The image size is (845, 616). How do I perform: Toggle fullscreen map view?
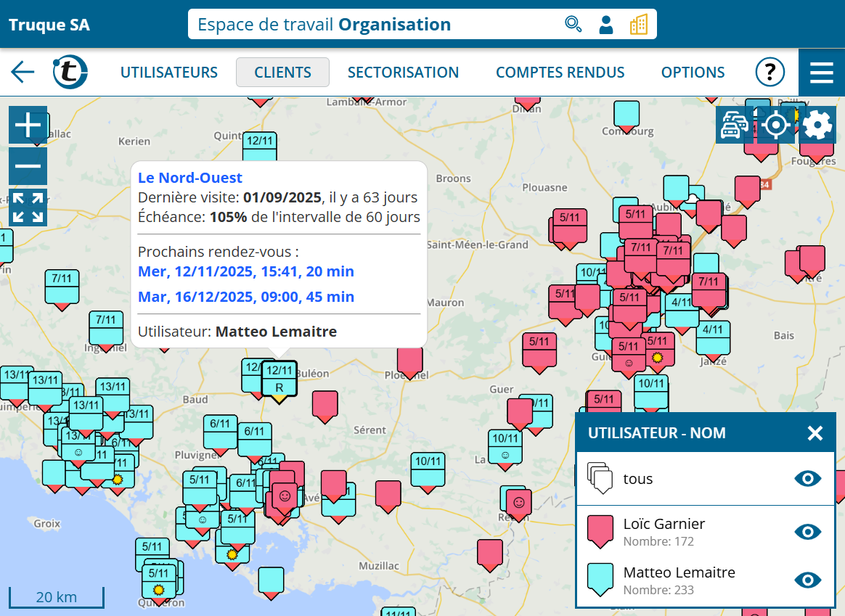tap(28, 208)
